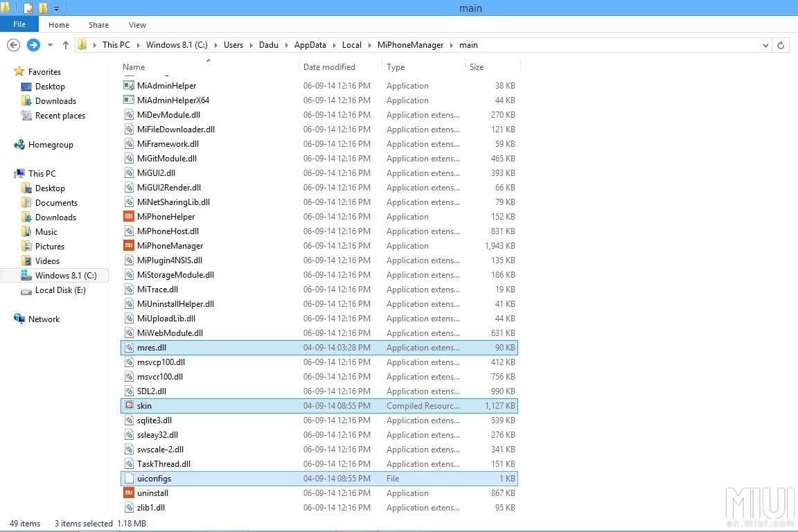This screenshot has height=532, width=798.
Task: Click the MiPhoneManager application icon
Action: (129, 245)
